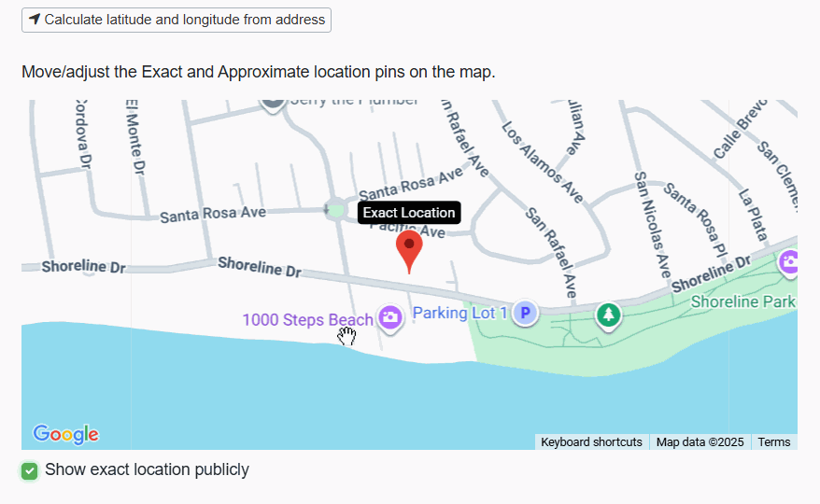Click the black 'Exact Location' tooltip label

click(x=409, y=213)
